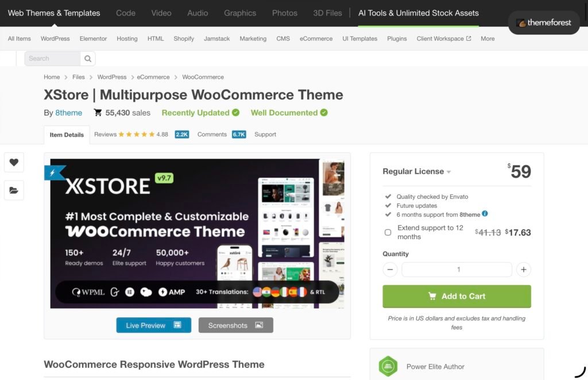Go to WordPress breadcrumb
The image size is (588, 380).
point(112,77)
